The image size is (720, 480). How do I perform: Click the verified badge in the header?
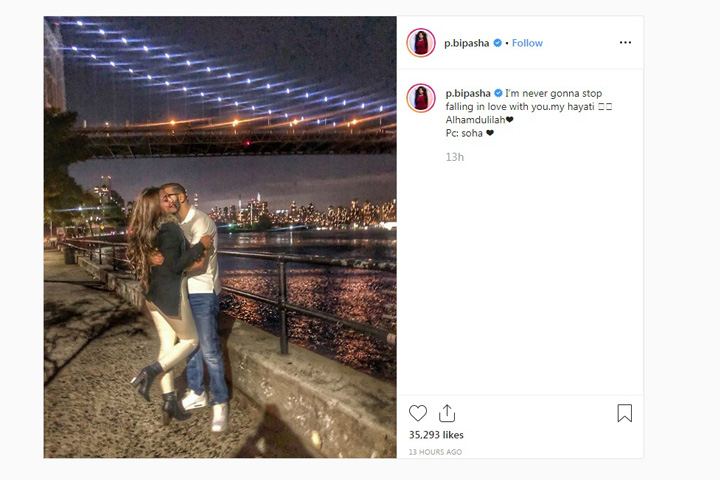(x=497, y=43)
